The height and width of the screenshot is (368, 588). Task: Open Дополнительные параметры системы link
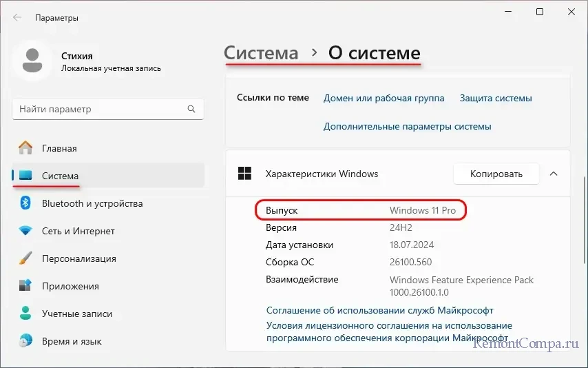[407, 127]
